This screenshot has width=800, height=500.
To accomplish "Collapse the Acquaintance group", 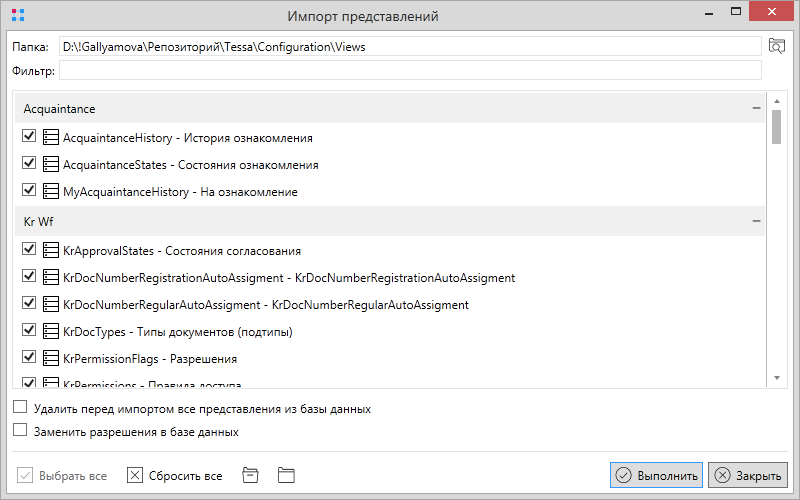I will (756, 107).
